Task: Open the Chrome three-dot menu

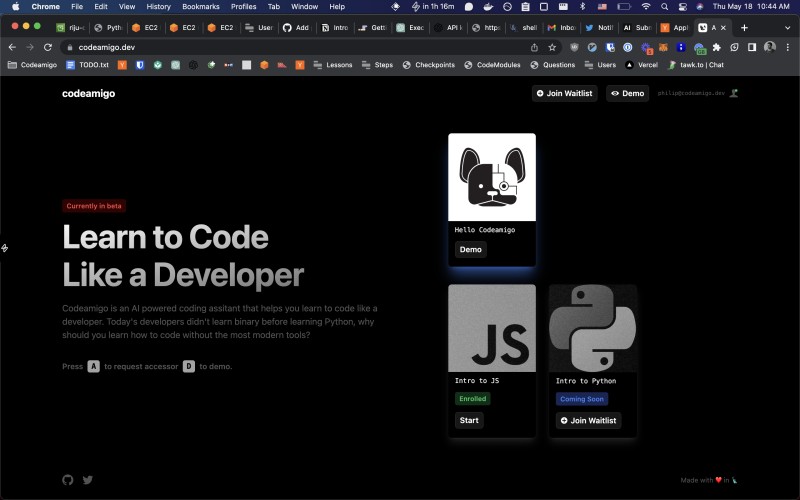Action: point(788,47)
